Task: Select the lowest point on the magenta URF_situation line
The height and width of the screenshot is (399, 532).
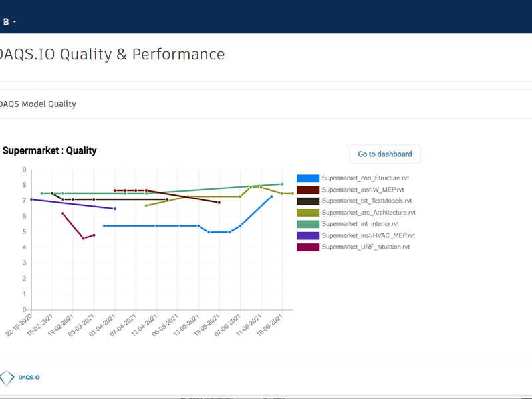Action: tap(84, 239)
